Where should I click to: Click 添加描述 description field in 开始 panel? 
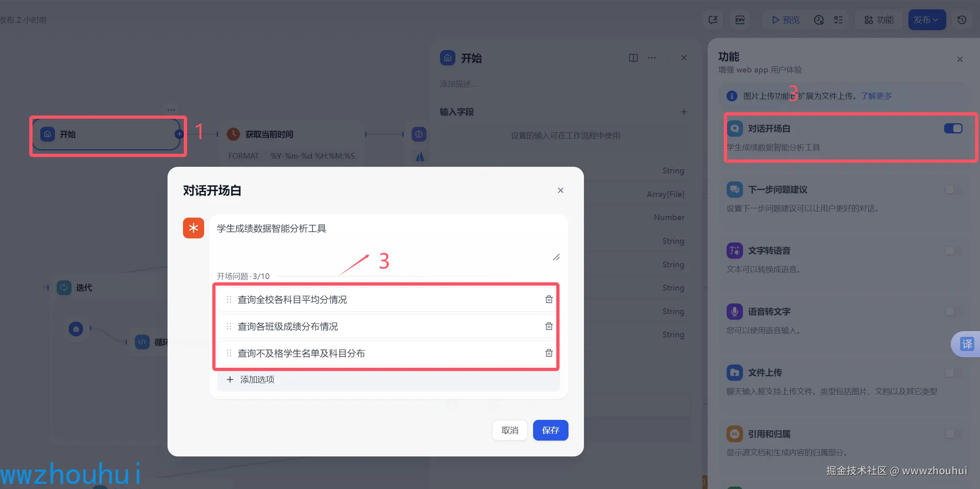coord(458,84)
